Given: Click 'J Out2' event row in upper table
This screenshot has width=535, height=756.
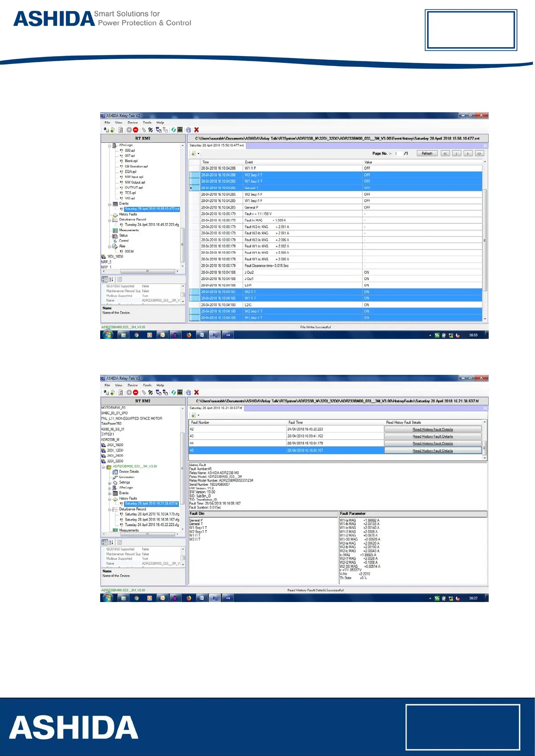Looking at the screenshot, I should (x=335, y=272).
